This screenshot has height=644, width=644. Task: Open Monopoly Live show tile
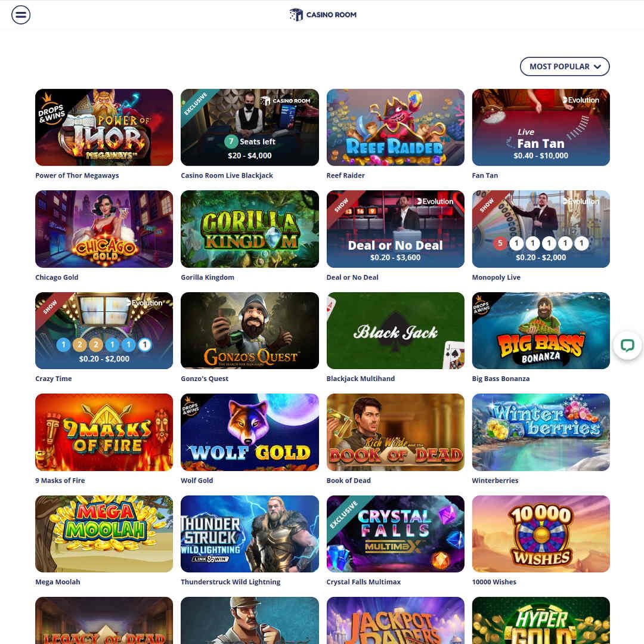coord(541,229)
